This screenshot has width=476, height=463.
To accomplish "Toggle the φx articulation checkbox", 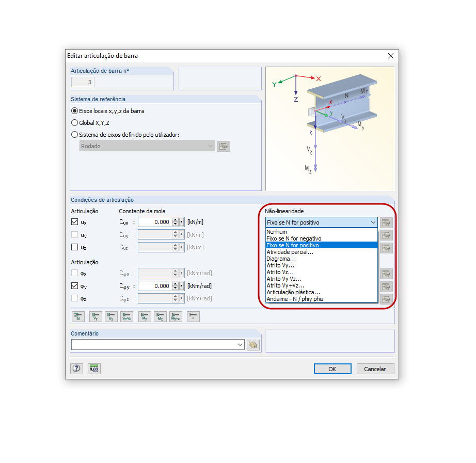I will pos(75,273).
